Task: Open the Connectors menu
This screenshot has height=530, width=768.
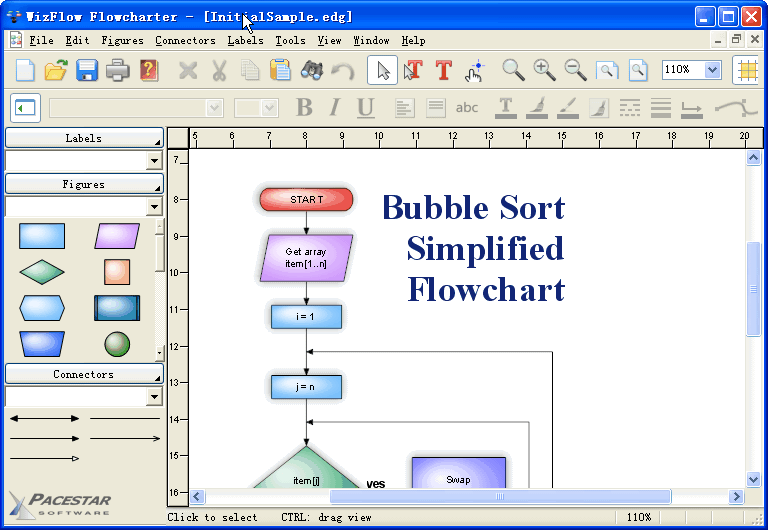Action: pyautogui.click(x=185, y=41)
